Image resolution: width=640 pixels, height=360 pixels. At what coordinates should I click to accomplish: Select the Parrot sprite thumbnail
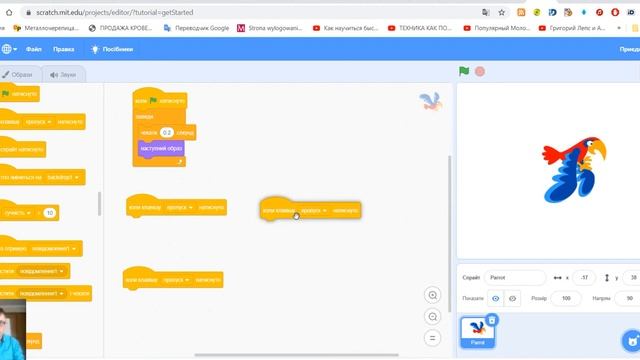coord(477,332)
